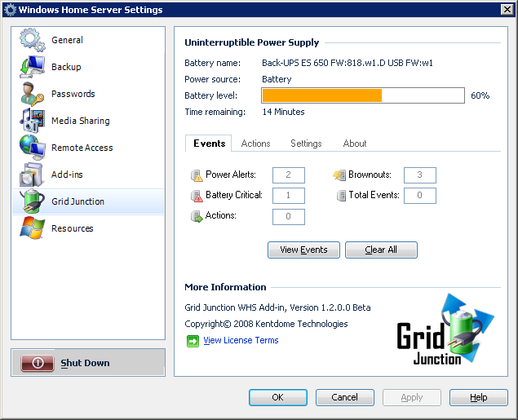Click the Help button
The width and height of the screenshot is (518, 420).
[479, 397]
